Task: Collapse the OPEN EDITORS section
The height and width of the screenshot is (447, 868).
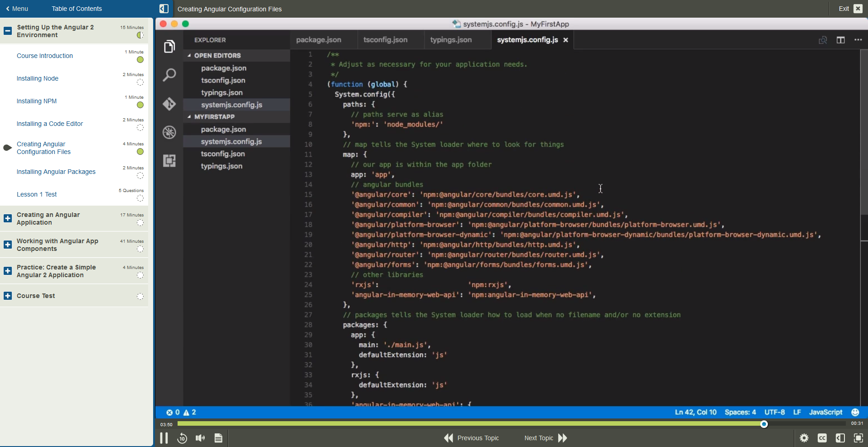Action: 190,55
